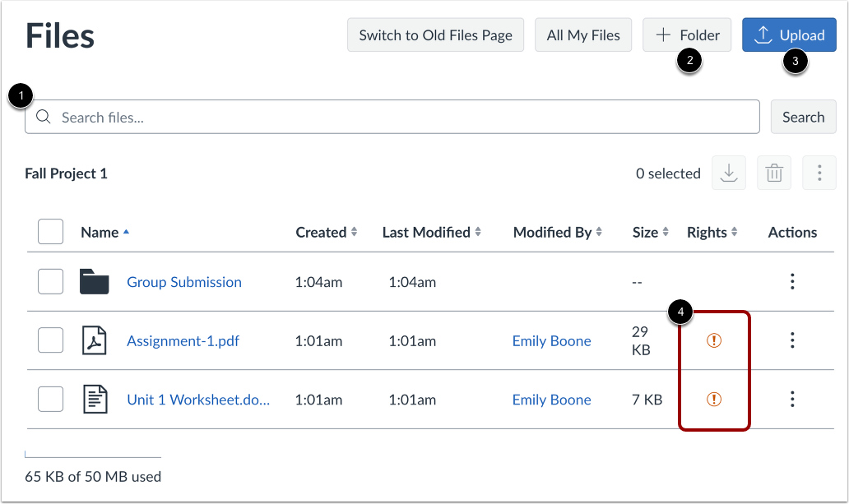Click inside the Search files field
Image resolution: width=849 pixels, height=504 pixels.
[329, 117]
